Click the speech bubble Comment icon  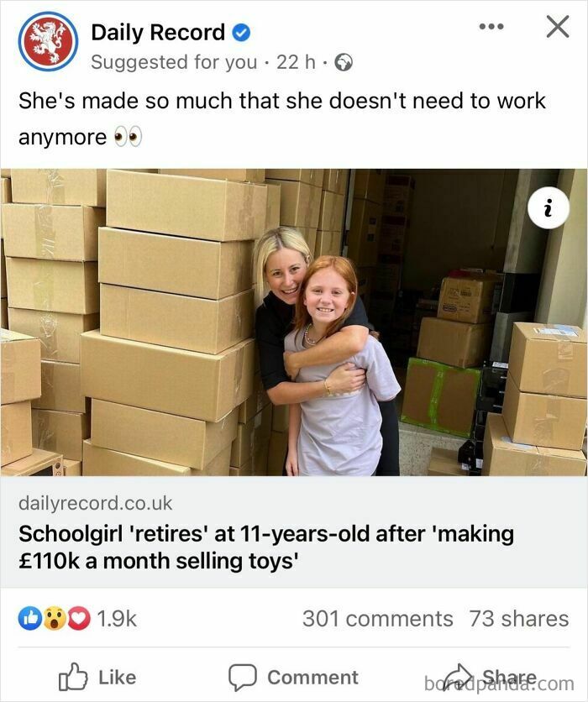[243, 677]
